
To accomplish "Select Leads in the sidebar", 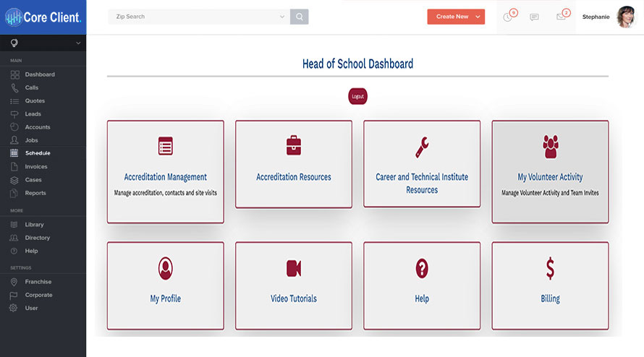I will click(x=33, y=114).
